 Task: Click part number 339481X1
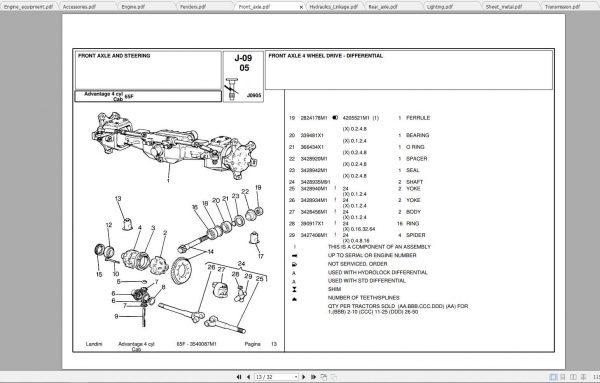coord(312,135)
